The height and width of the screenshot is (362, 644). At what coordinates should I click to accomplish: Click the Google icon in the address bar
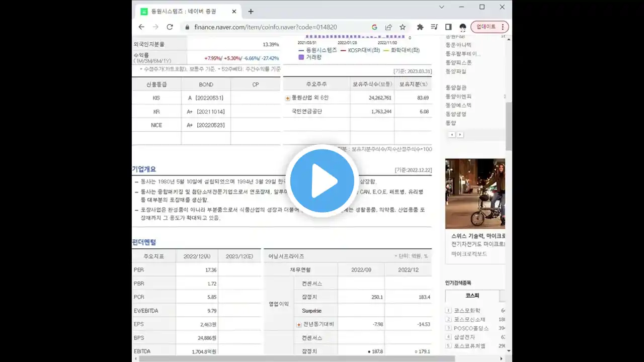pos(374,27)
